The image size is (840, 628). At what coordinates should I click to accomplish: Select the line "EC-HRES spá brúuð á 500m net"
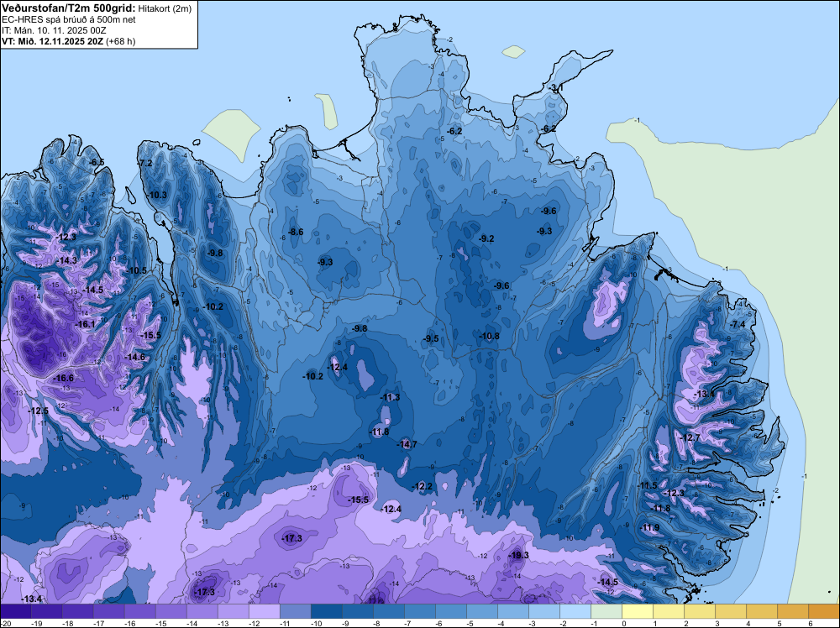click(69, 20)
